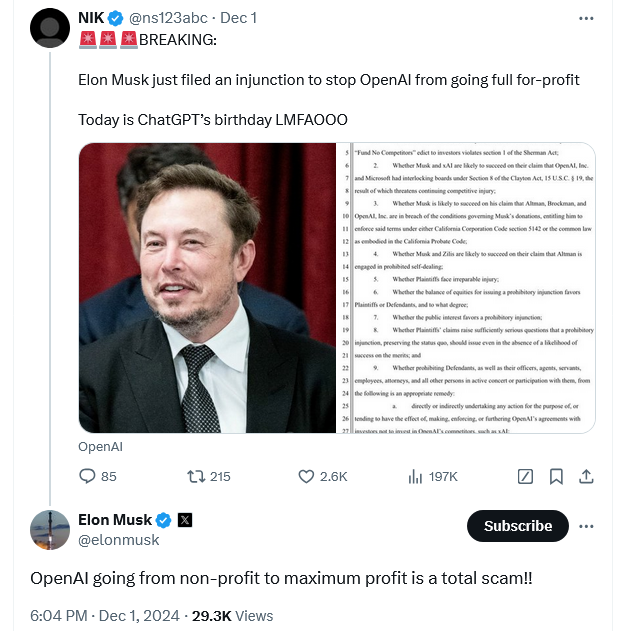Viewport: 626px width, 631px height.
Task: Click the Dec 1 post date
Action: [238, 18]
